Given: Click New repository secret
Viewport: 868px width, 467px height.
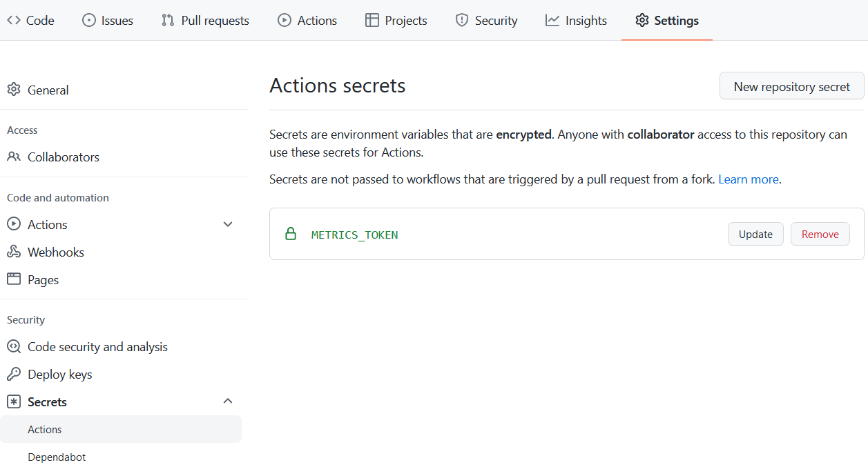Looking at the screenshot, I should pyautogui.click(x=791, y=86).
